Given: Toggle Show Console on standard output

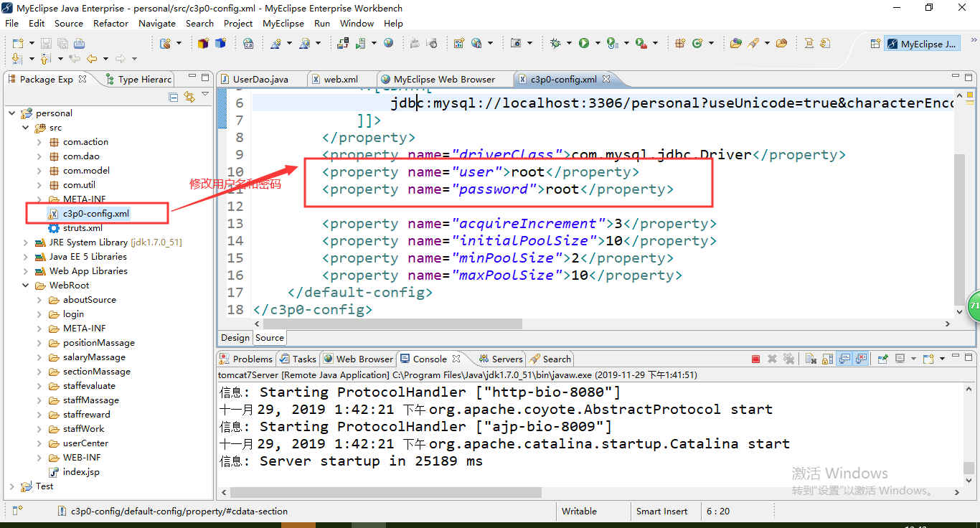Looking at the screenshot, I should click(x=844, y=359).
